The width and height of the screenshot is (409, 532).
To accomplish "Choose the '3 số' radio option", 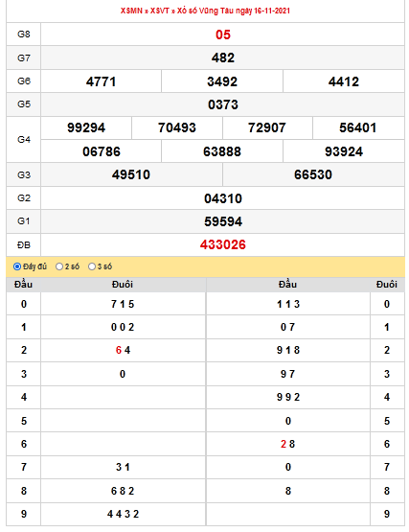I will pos(92,266).
